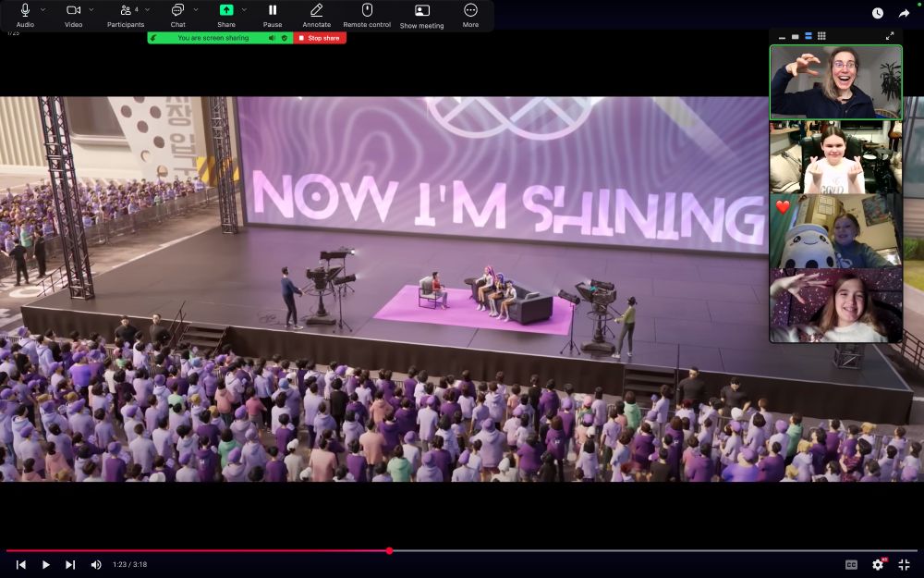
Task: Click the Watch later clock icon
Action: click(x=878, y=13)
